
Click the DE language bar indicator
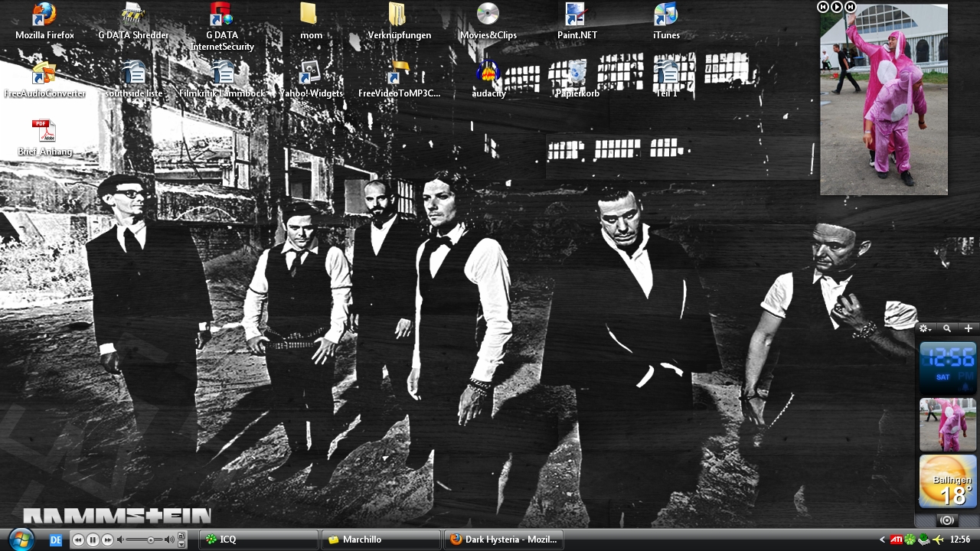[x=56, y=540]
